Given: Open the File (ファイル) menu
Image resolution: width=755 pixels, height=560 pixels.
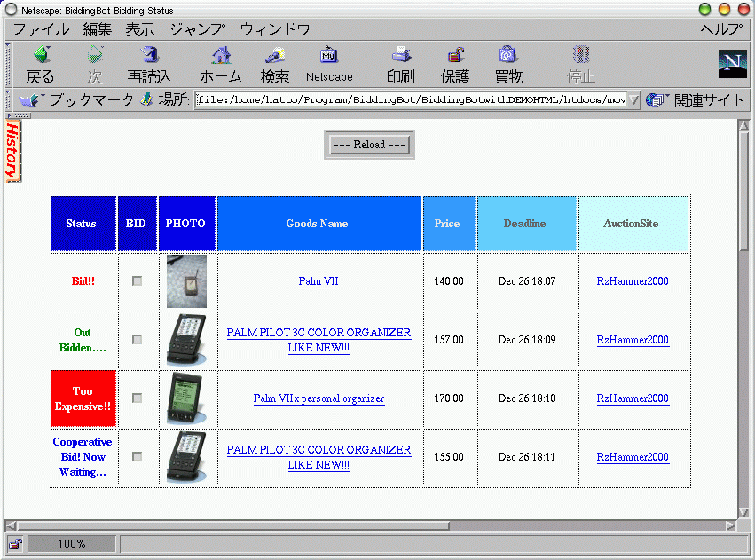Looking at the screenshot, I should 42,29.
